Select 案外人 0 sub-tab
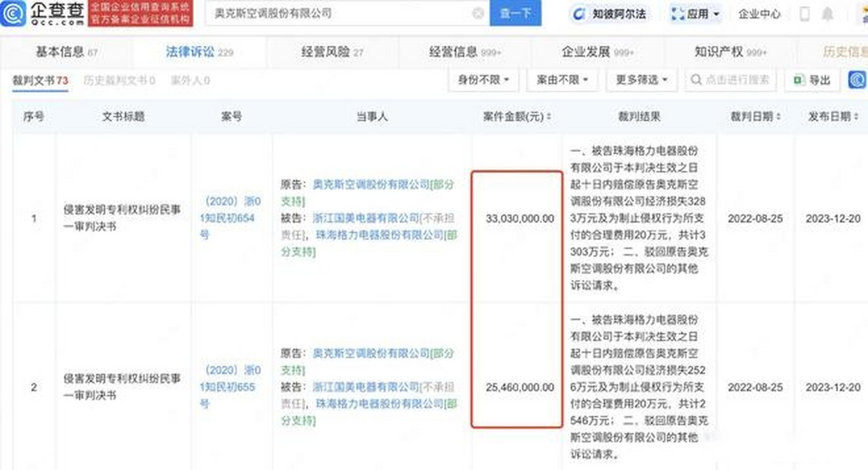Image resolution: width=868 pixels, height=470 pixels. 190,80
